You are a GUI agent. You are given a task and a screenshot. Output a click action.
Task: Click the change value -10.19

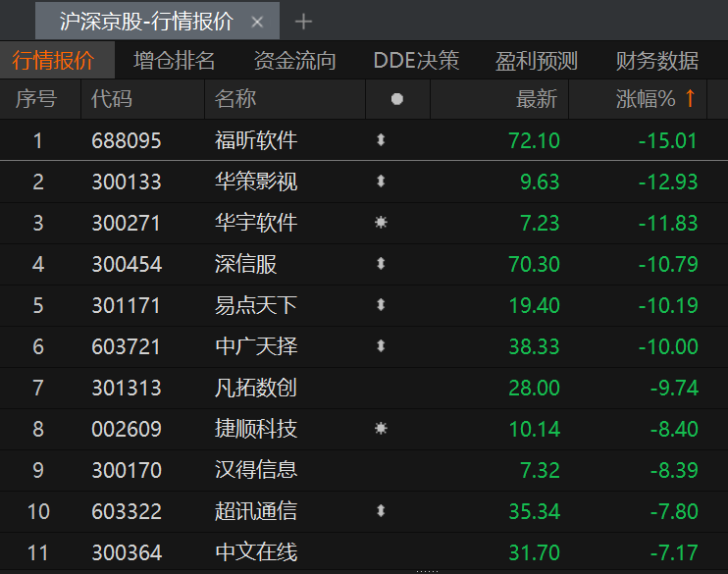point(667,306)
